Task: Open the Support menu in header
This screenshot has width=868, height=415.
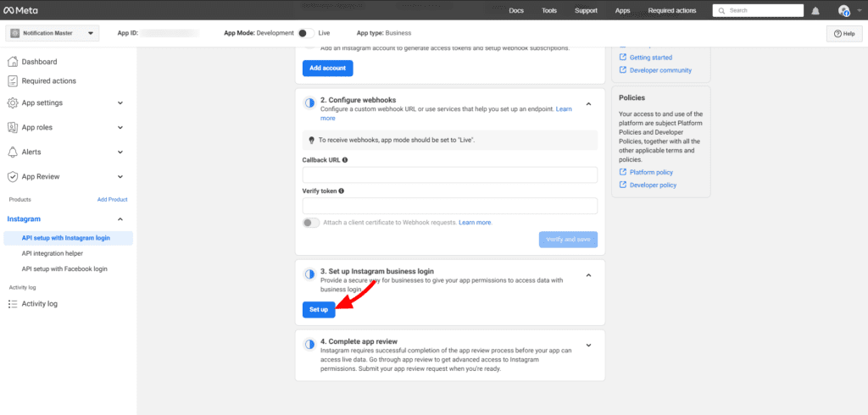Action: [x=586, y=10]
